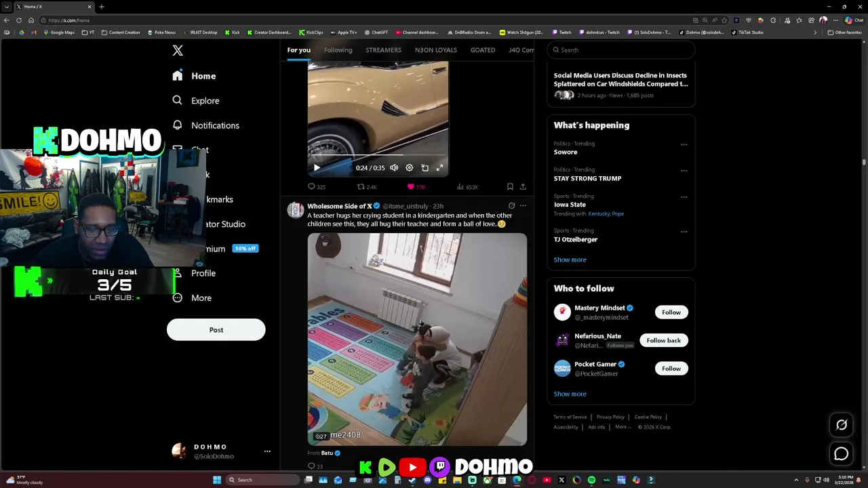This screenshot has height=488, width=868.
Task: Open Home in the X sidebar
Action: point(194,76)
